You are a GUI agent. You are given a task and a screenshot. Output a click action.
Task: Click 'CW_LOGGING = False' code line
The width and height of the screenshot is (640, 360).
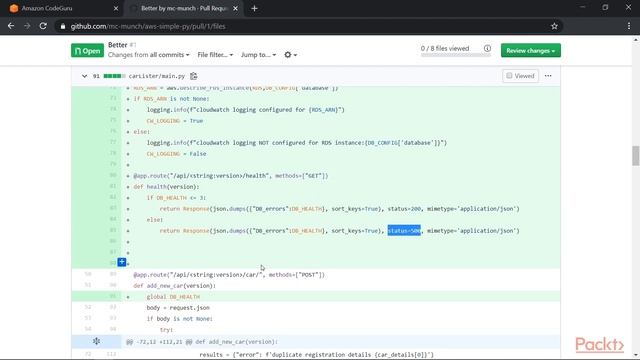coord(176,154)
